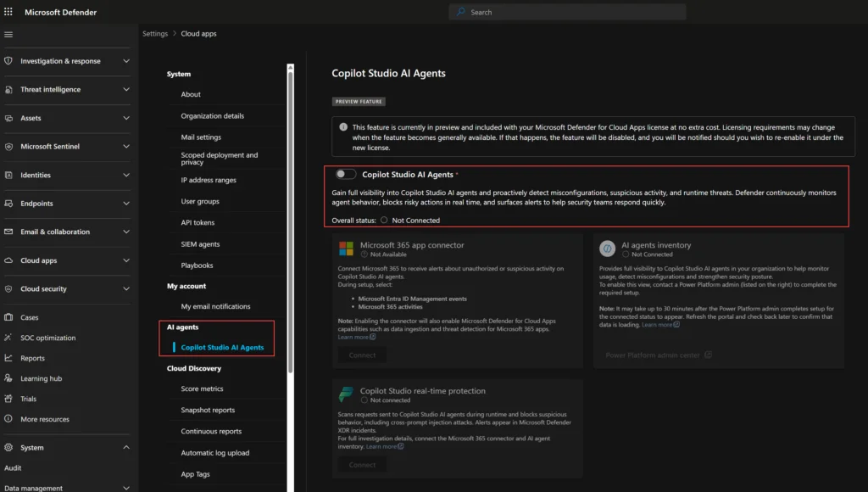Open SIEM agents settings
868x492 pixels.
coord(200,244)
